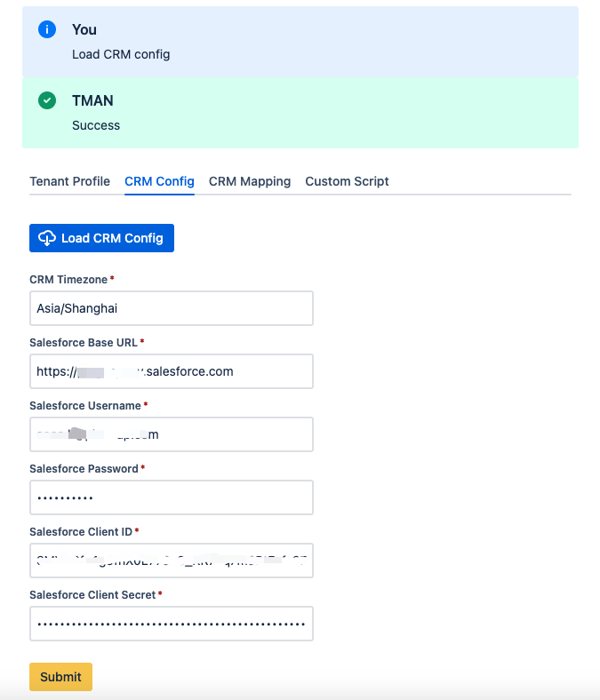Click the blue info icon beside You
The height and width of the screenshot is (700, 600).
pos(47,29)
